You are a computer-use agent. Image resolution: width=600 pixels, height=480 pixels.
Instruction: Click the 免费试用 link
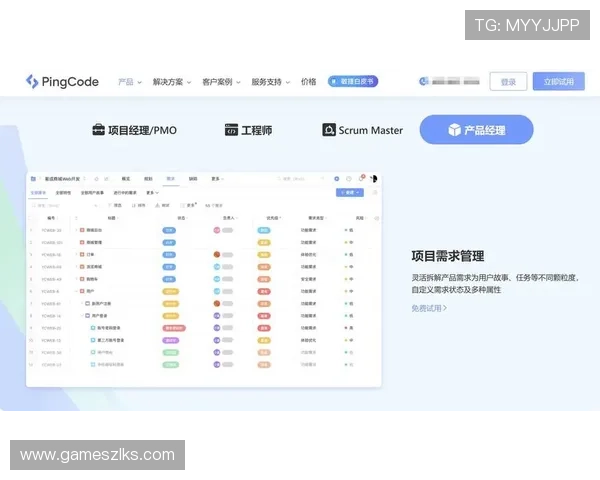point(429,308)
